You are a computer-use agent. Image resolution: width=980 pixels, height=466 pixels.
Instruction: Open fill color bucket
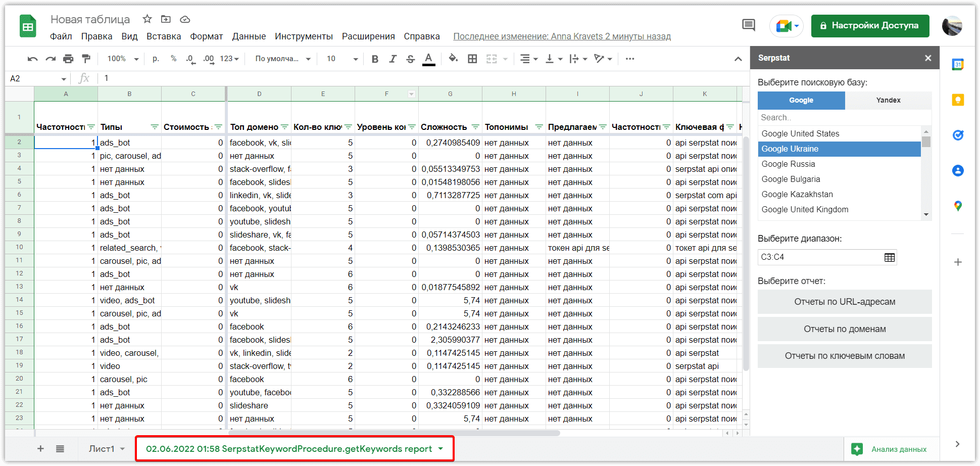454,59
